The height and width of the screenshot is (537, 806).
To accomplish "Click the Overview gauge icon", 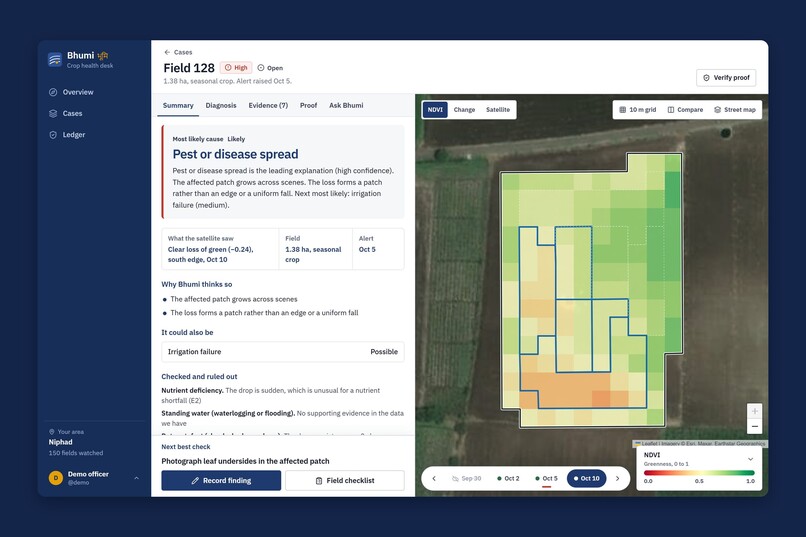I will (53, 92).
